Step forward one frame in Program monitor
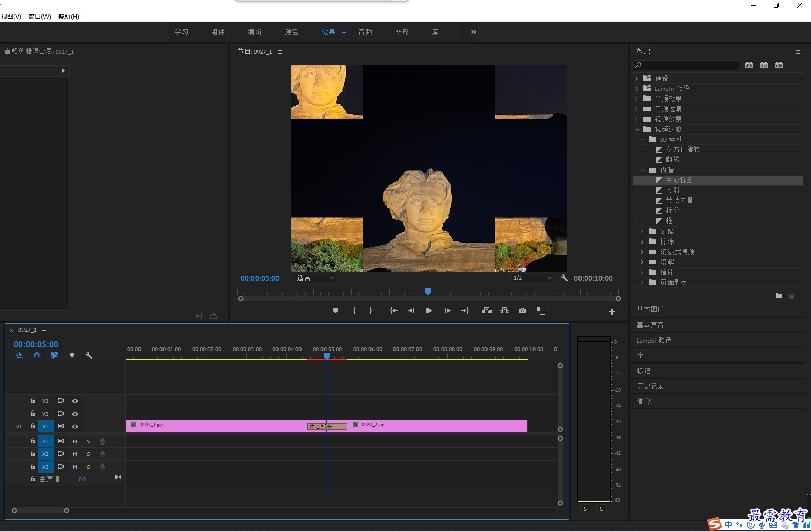 tap(447, 311)
